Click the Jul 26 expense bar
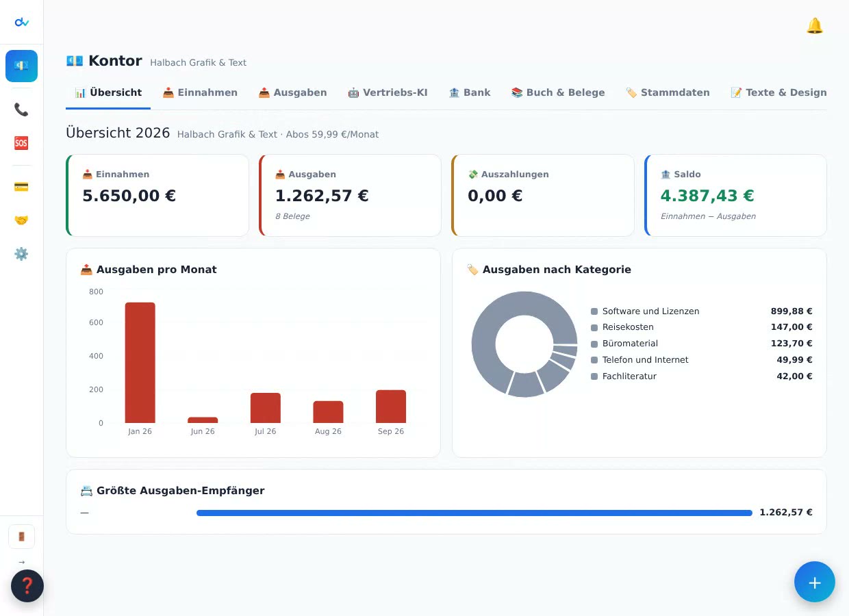 tap(266, 408)
